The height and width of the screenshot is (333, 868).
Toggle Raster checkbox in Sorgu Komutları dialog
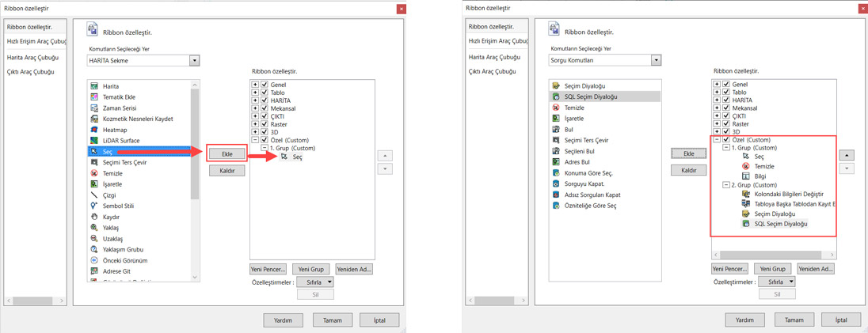click(725, 124)
